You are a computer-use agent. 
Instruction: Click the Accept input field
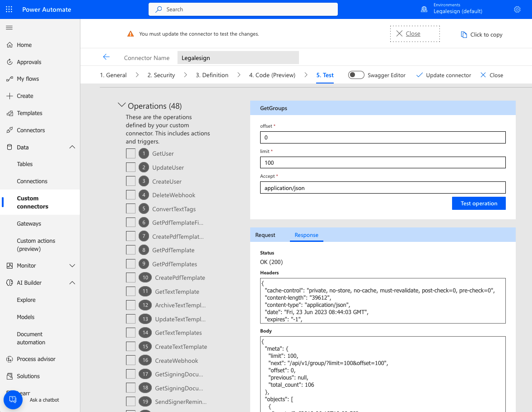[383, 188]
